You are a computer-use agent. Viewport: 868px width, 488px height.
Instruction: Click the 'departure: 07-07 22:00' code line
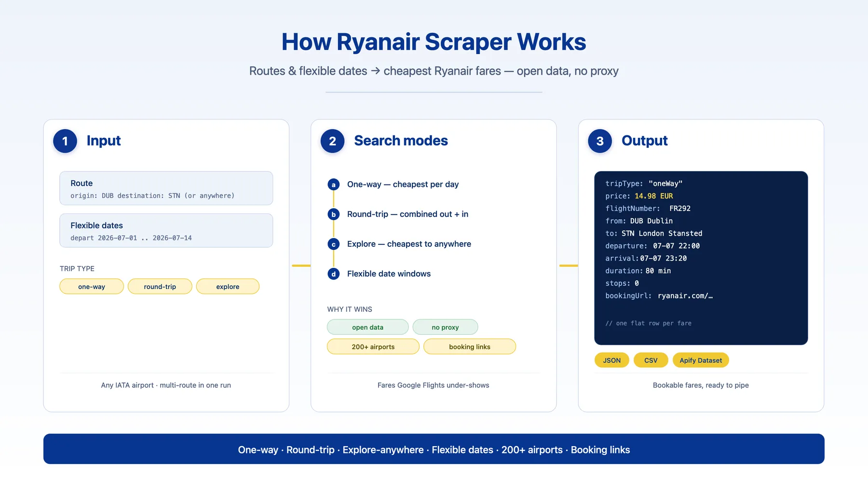click(652, 246)
